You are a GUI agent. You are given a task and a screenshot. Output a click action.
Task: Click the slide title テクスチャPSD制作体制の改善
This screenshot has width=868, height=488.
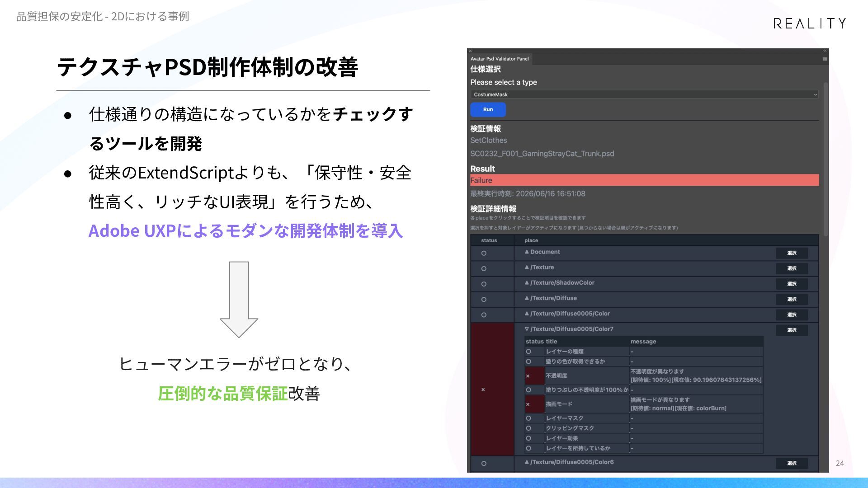(x=208, y=67)
